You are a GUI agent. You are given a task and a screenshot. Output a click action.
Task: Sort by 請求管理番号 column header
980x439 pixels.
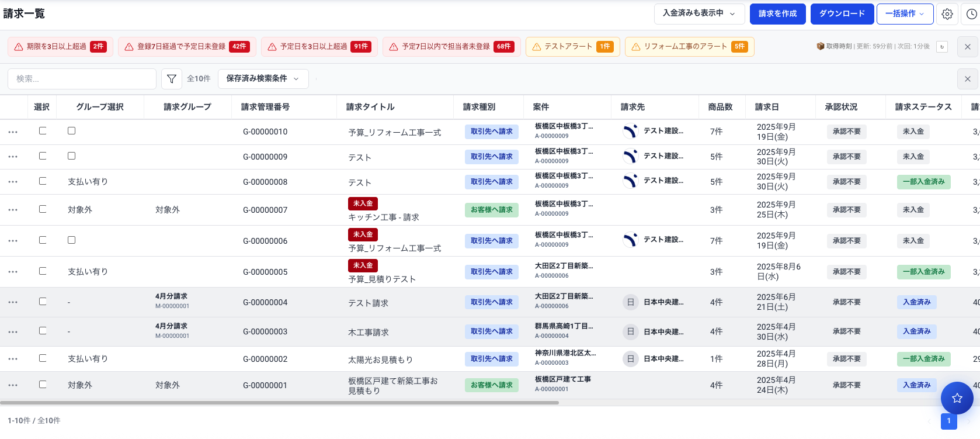tap(265, 107)
